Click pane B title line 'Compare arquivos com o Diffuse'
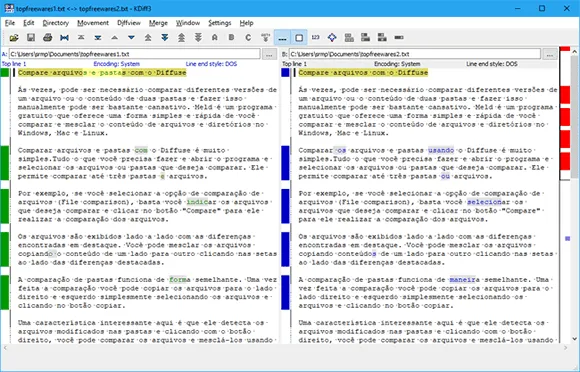This screenshot has height=372, width=580. 363,72
